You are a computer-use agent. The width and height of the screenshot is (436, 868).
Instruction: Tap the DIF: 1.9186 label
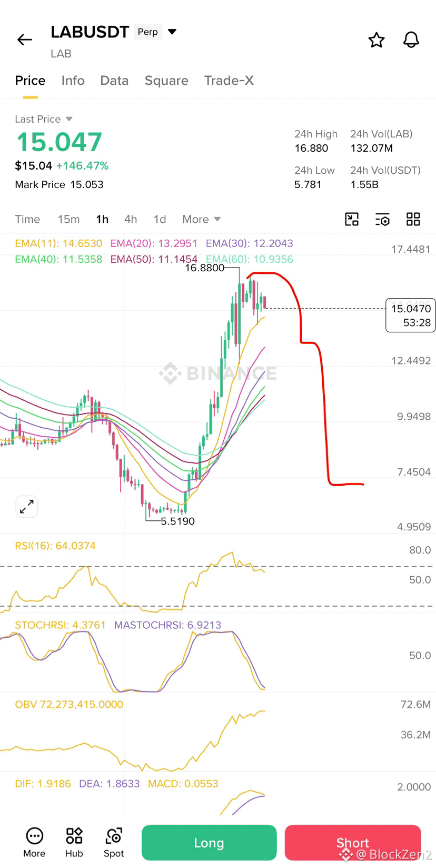pos(43,784)
